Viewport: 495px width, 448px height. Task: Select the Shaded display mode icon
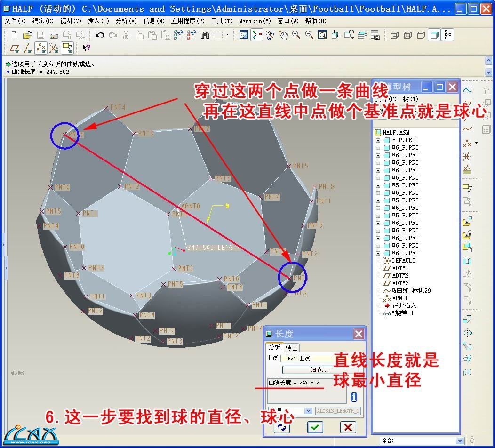click(434, 35)
